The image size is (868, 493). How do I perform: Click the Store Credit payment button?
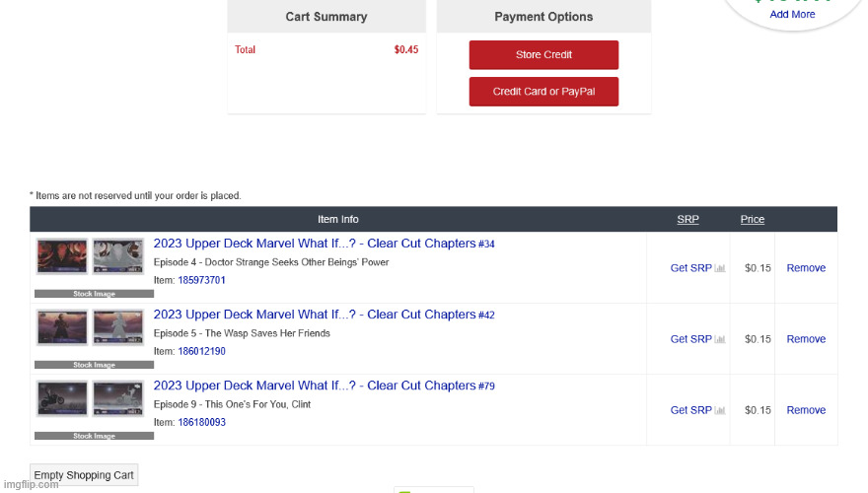coord(543,55)
